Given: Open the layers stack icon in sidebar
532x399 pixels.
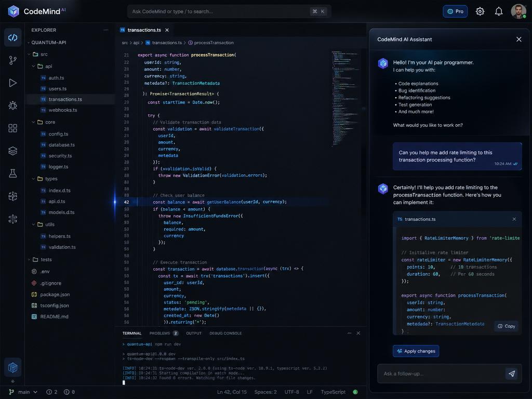Looking at the screenshot, I should 13,151.
